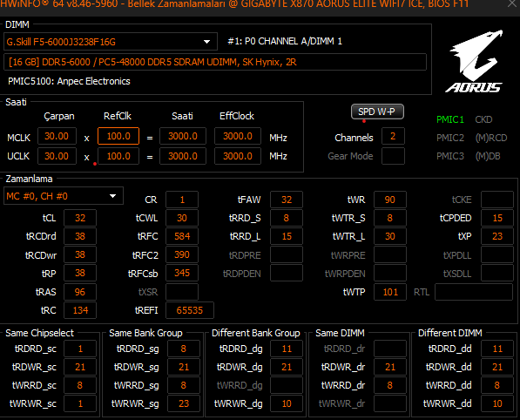This screenshot has height=420, width=520.
Task: Click the UCLK EffClock value 3000.0
Action: (238, 156)
